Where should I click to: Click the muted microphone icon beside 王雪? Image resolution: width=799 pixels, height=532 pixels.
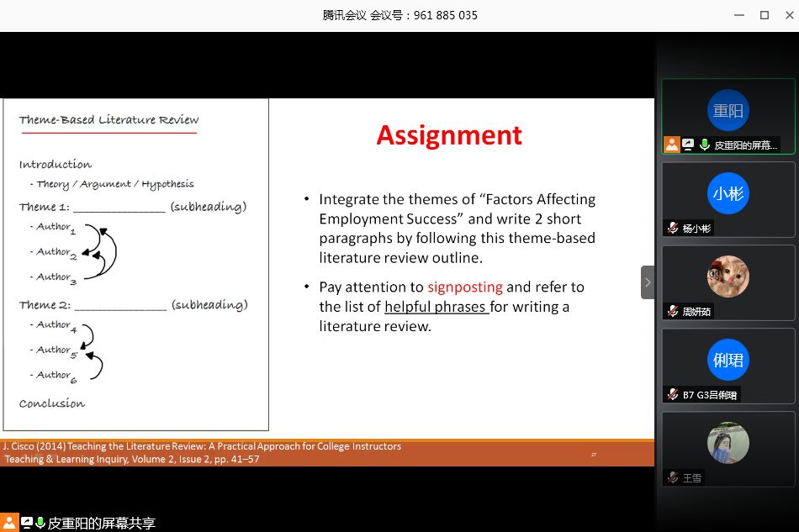point(672,477)
